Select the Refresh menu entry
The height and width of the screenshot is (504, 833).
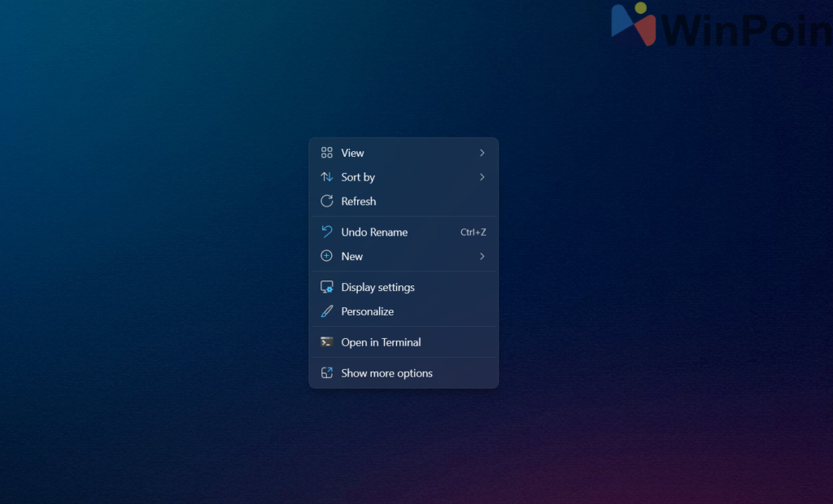click(x=359, y=202)
